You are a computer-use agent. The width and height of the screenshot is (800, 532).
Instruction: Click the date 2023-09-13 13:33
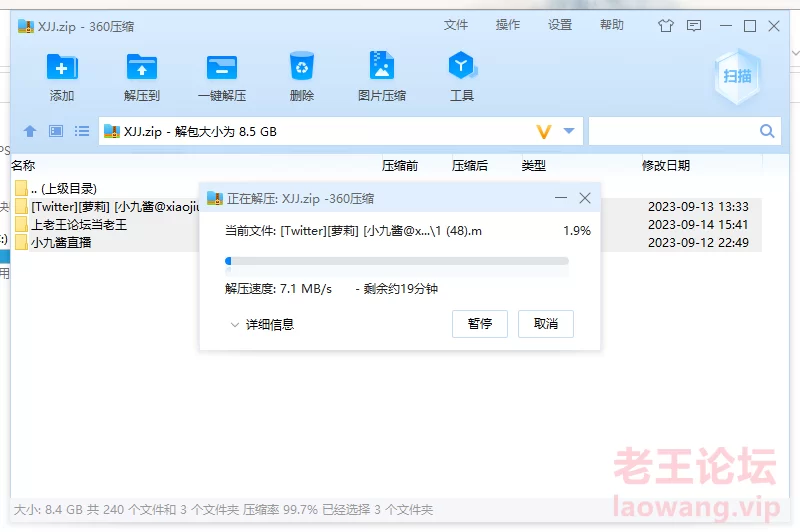tap(698, 207)
